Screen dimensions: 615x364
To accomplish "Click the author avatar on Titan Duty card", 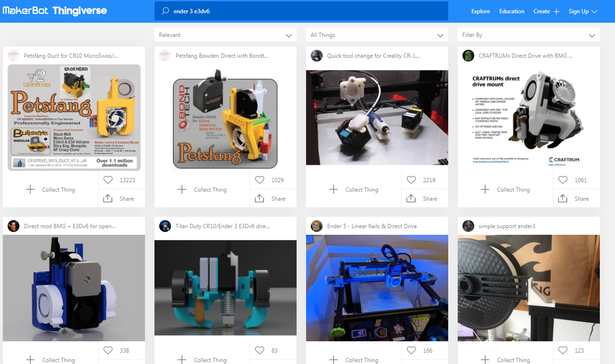I will [165, 226].
